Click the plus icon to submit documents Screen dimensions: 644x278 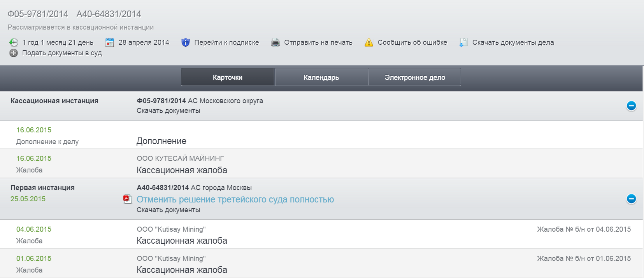14,53
